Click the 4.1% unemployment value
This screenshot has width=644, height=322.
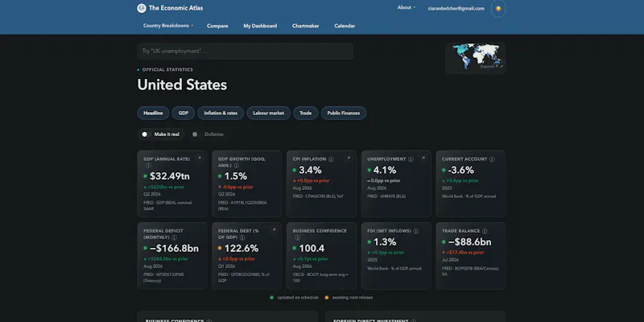tap(385, 170)
